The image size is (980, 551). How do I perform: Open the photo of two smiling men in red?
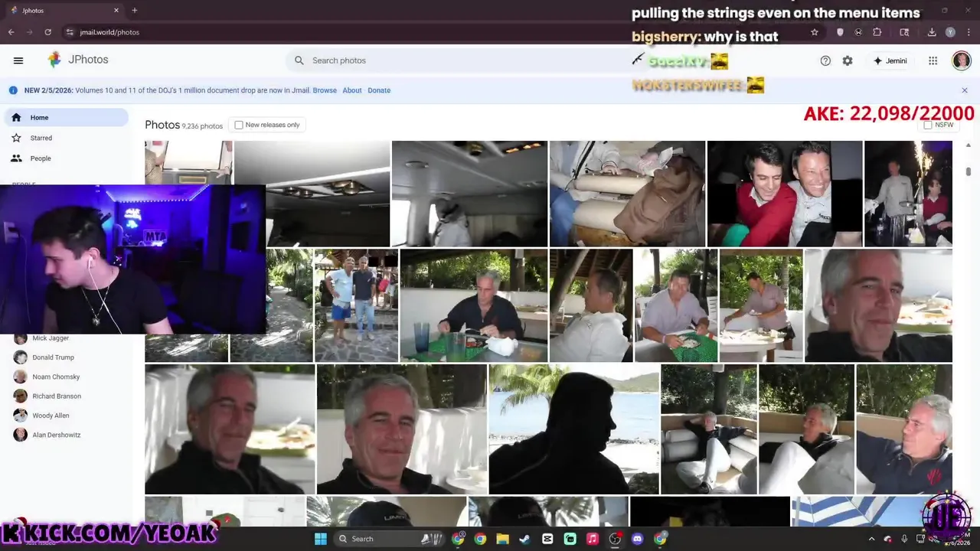(784, 194)
